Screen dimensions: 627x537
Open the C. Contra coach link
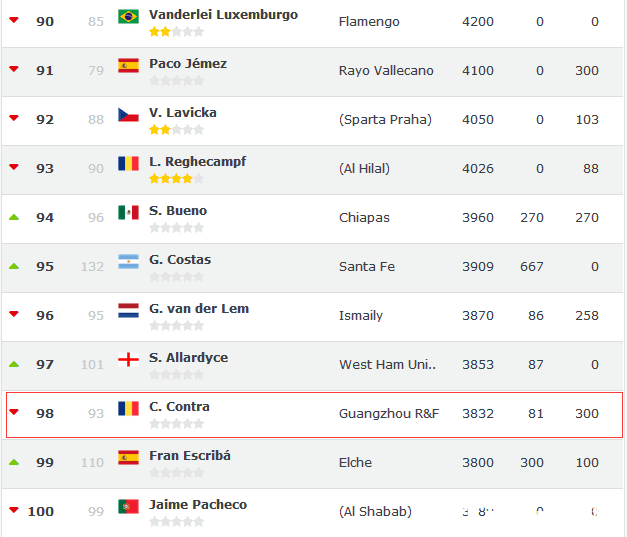coord(179,407)
